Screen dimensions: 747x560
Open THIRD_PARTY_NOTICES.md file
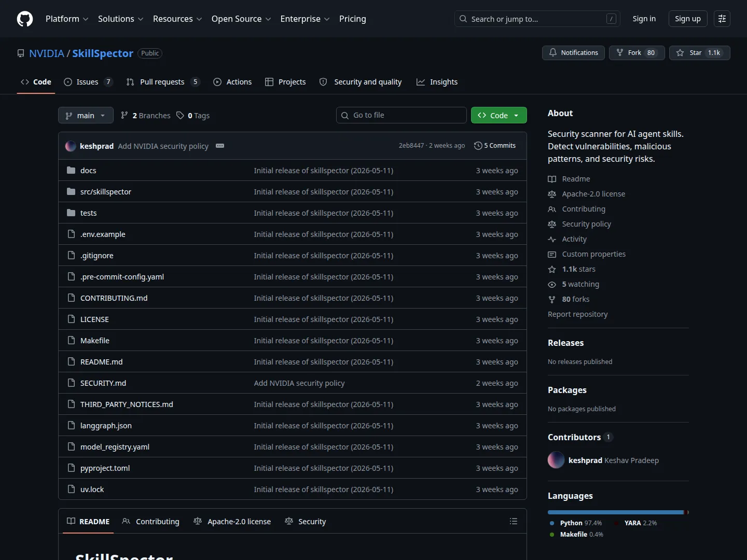pos(127,404)
